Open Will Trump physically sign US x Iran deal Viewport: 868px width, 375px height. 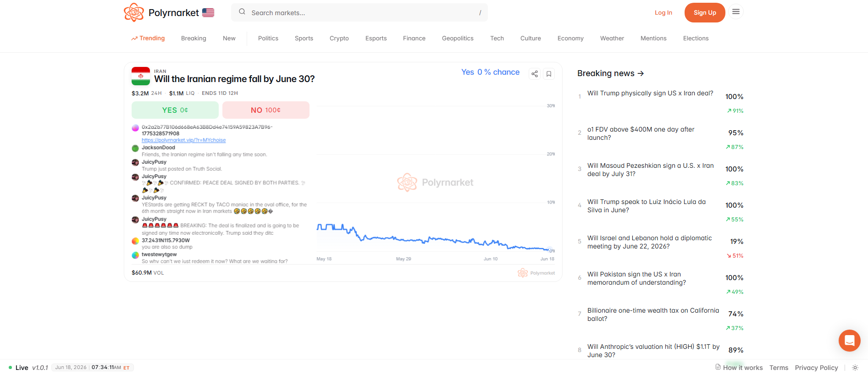pos(650,93)
